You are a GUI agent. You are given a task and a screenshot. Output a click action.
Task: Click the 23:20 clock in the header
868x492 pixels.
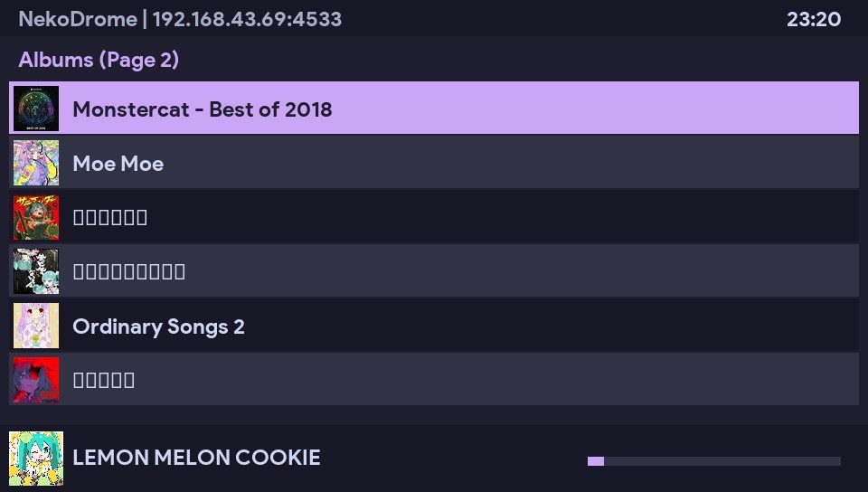(814, 19)
